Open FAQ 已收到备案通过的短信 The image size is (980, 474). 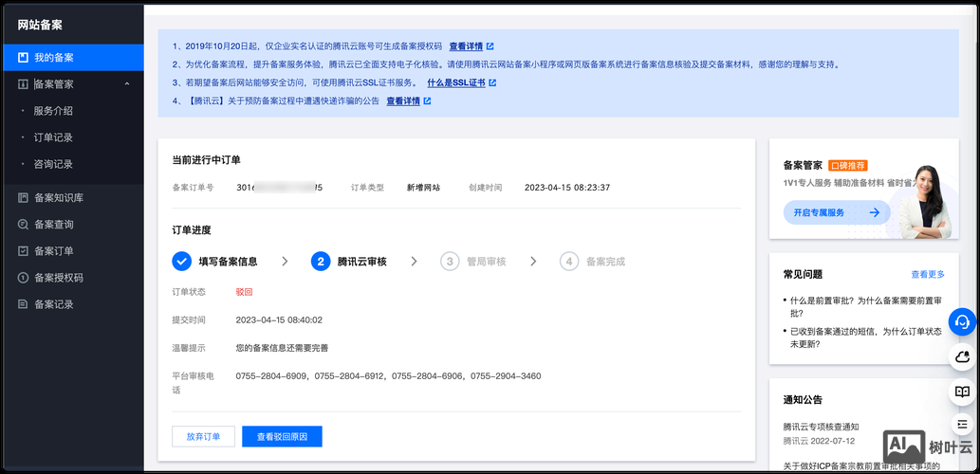click(x=865, y=337)
